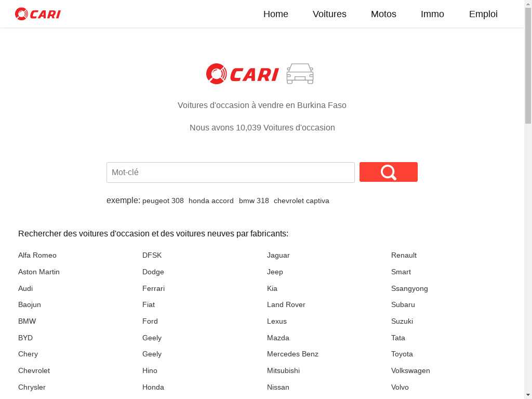Focus the Mot-clé search field
The image size is (532, 399).
point(230,172)
